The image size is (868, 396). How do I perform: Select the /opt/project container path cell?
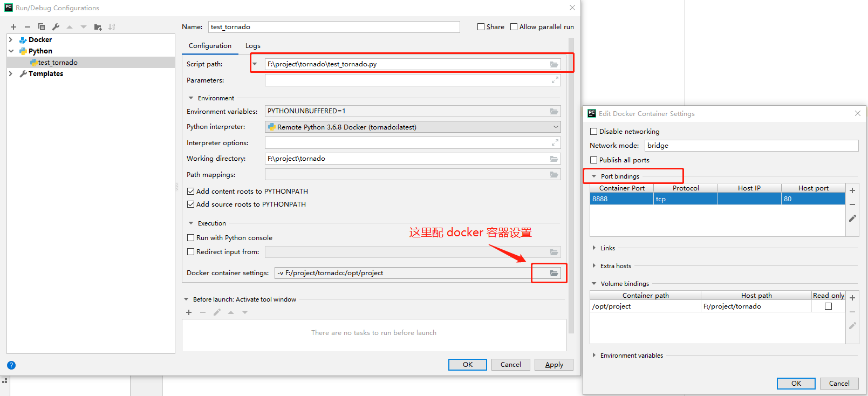click(645, 306)
